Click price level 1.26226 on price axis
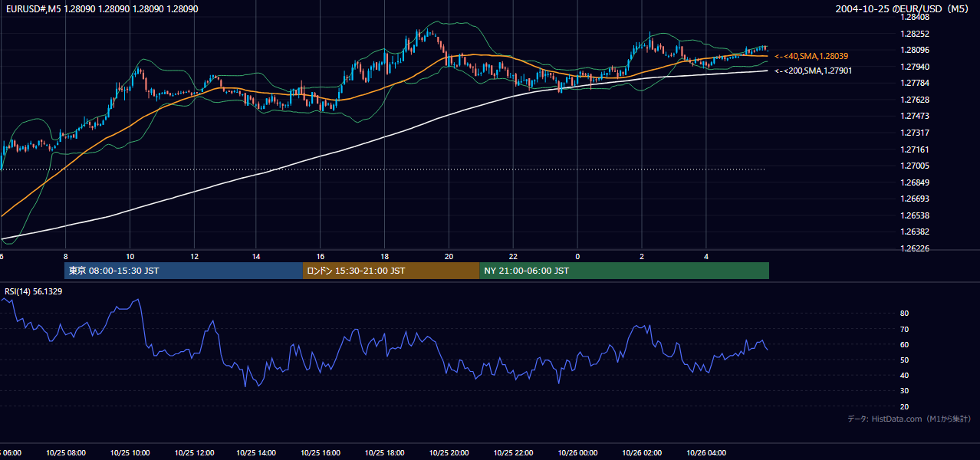The height and width of the screenshot is (460, 980). [915, 248]
